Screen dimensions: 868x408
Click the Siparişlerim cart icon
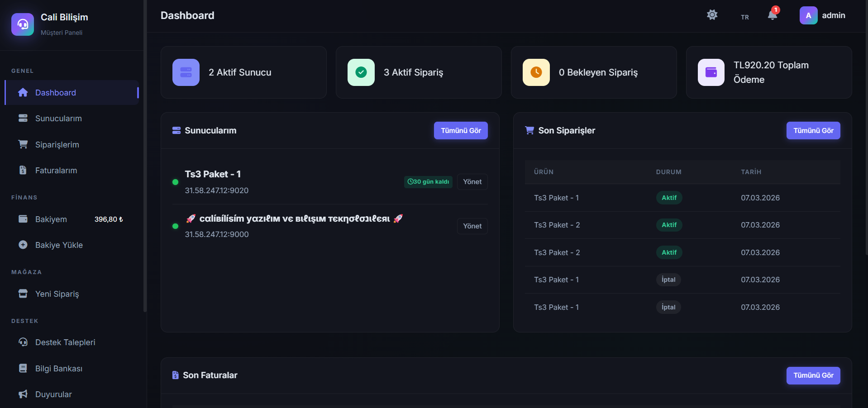[x=23, y=144]
